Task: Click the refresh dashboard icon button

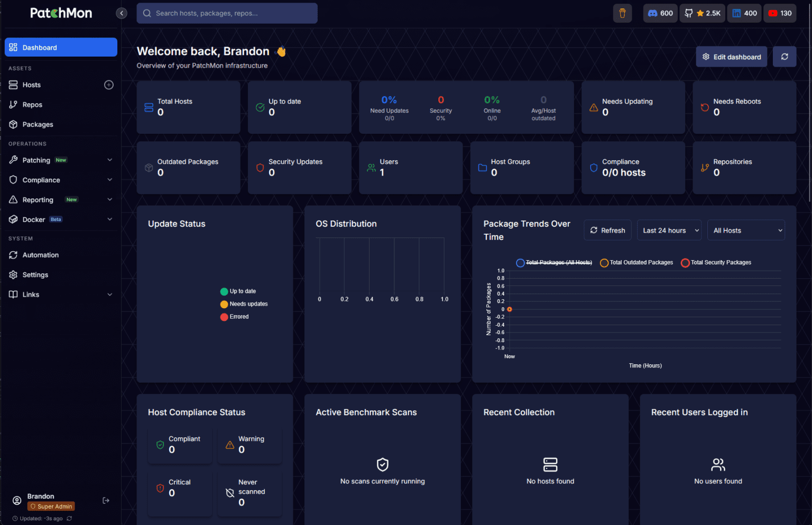Action: click(785, 57)
